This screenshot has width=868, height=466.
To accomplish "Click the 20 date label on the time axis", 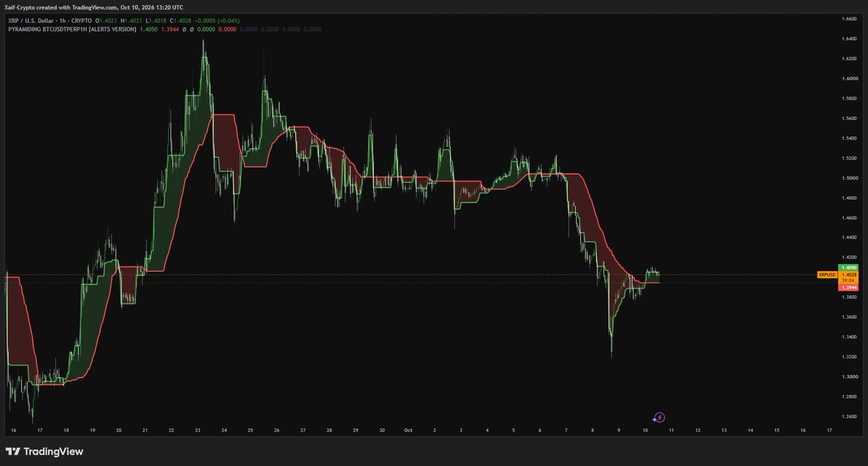I will tap(119, 430).
